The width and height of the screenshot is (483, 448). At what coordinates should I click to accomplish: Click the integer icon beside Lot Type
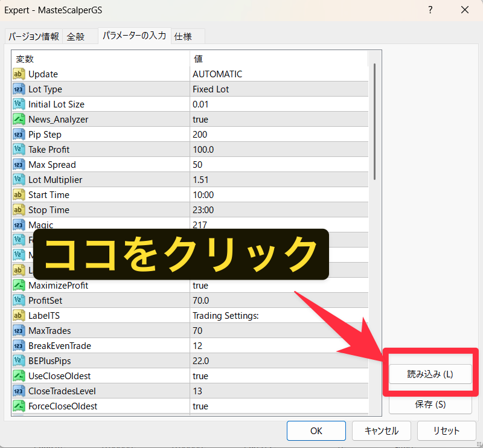19,89
